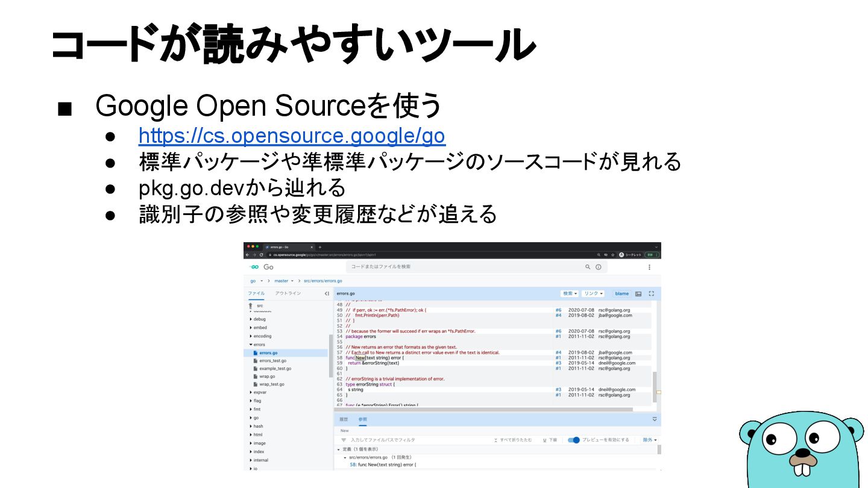This screenshot has height=488, width=868.
Task: Collapse the file panel with the arrow icon
Action: tap(327, 293)
